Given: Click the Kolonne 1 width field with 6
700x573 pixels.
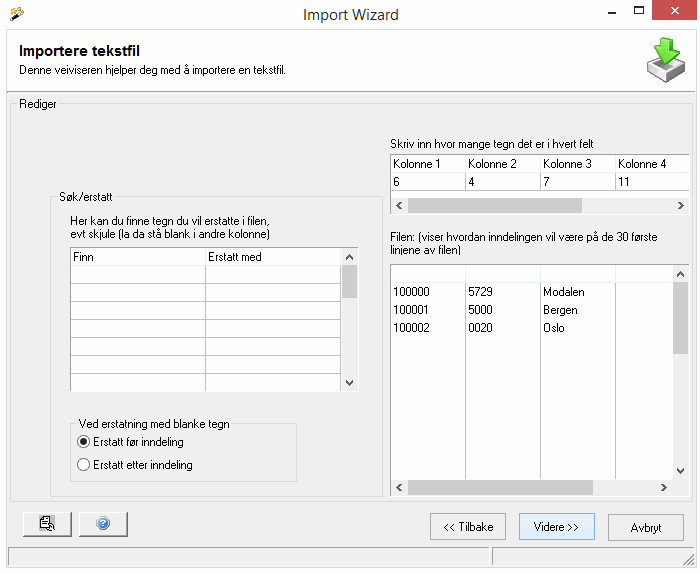Looking at the screenshot, I should tap(427, 182).
